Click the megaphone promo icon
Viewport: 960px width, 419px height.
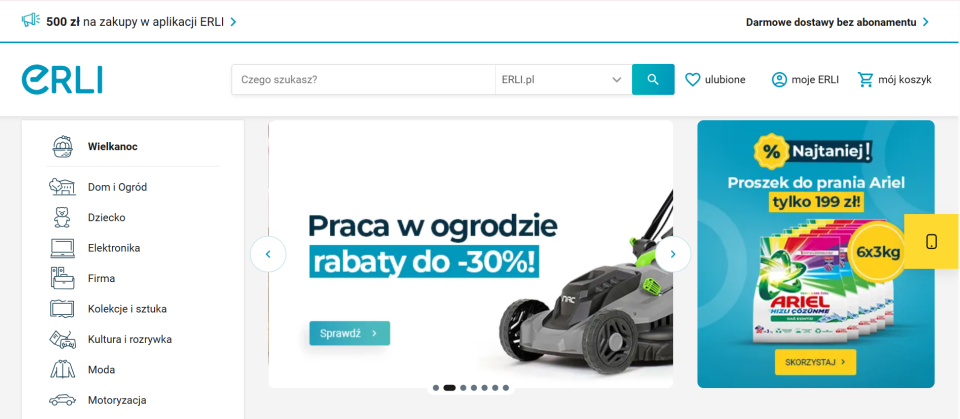[x=31, y=21]
